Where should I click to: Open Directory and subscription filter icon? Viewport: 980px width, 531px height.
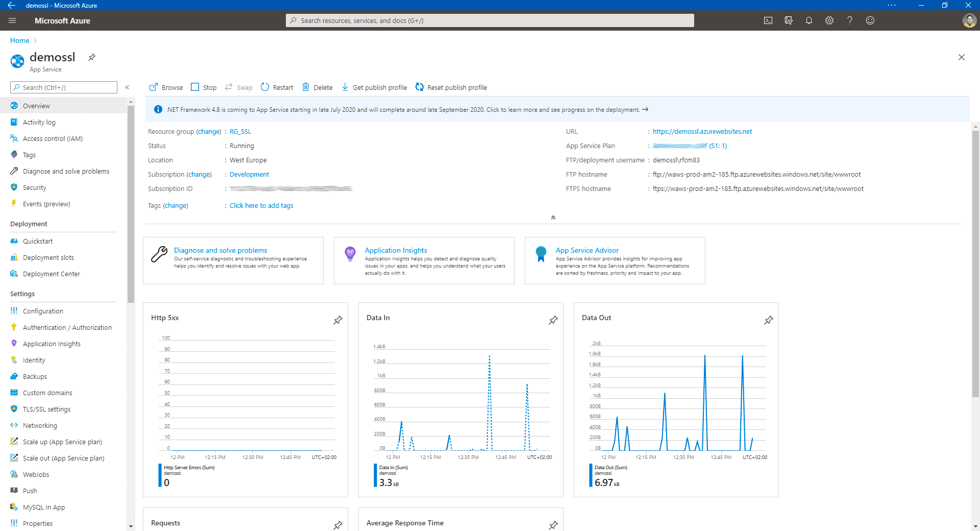[789, 20]
